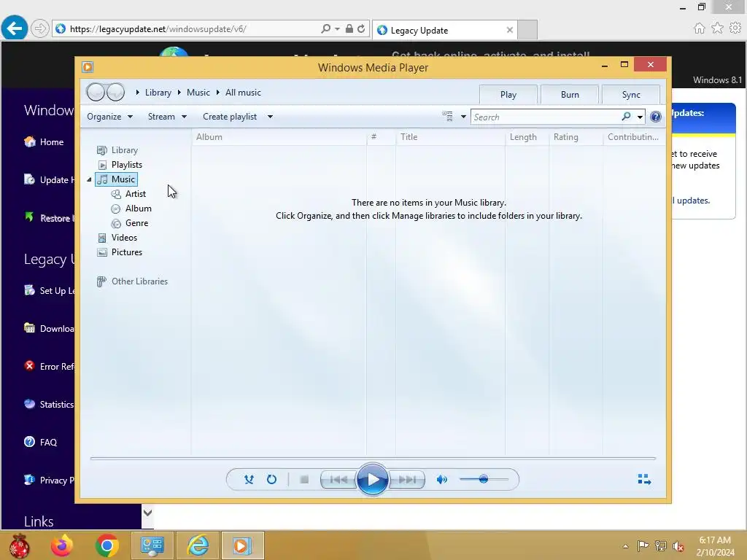
Task: Toggle repeat in Media Player
Action: [x=271, y=480]
